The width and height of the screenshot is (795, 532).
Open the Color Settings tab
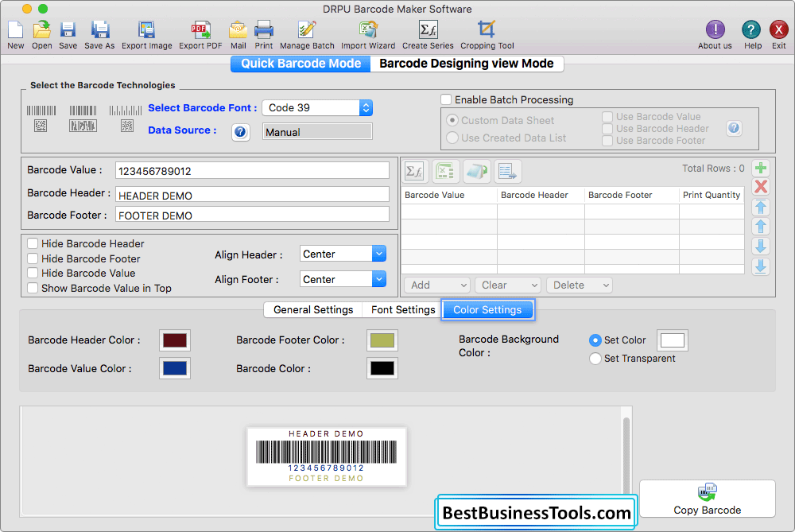coord(488,310)
